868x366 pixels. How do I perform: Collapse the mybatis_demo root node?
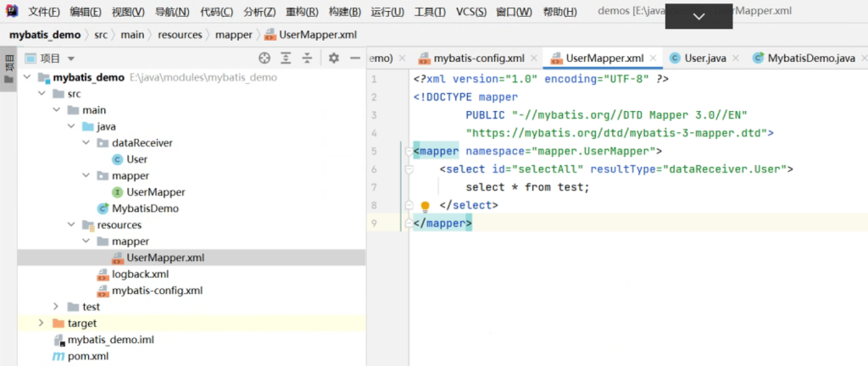27,77
